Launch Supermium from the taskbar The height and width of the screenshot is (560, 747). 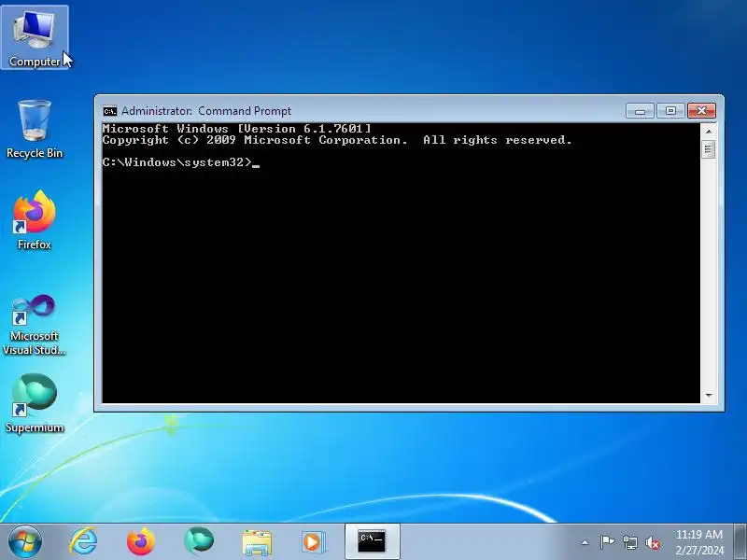coord(199,541)
